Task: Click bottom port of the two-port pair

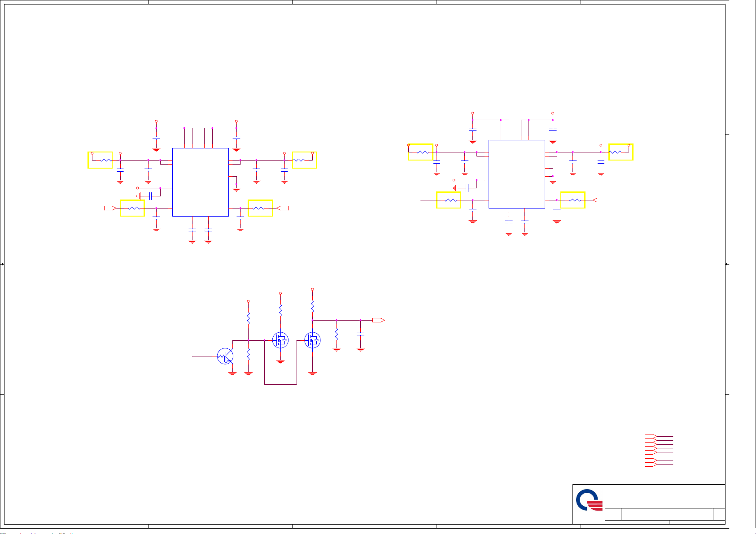Action: point(651,465)
